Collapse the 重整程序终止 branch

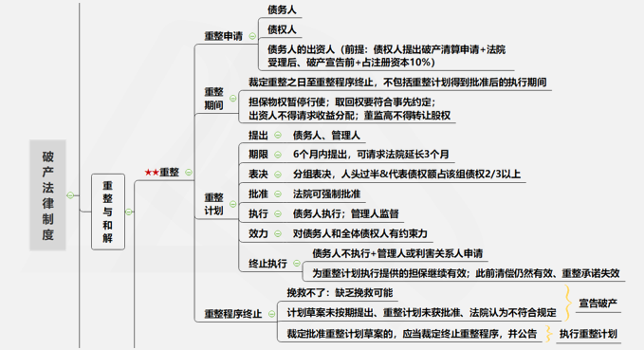(271, 314)
